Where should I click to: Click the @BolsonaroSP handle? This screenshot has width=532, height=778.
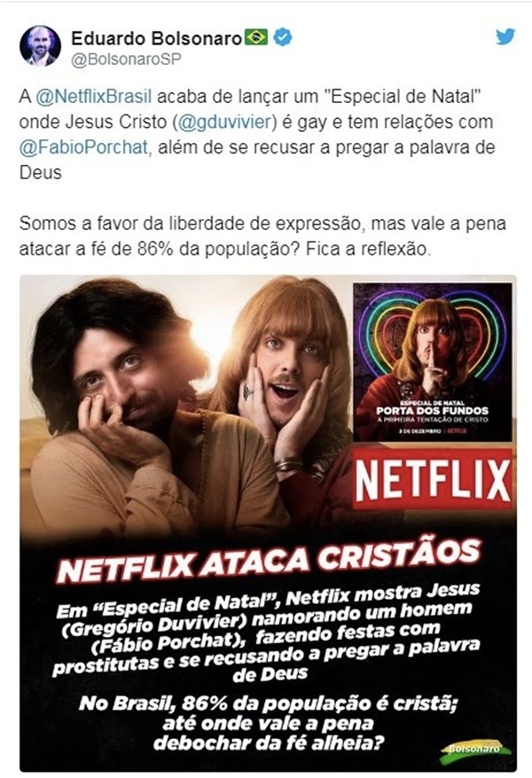(x=127, y=59)
